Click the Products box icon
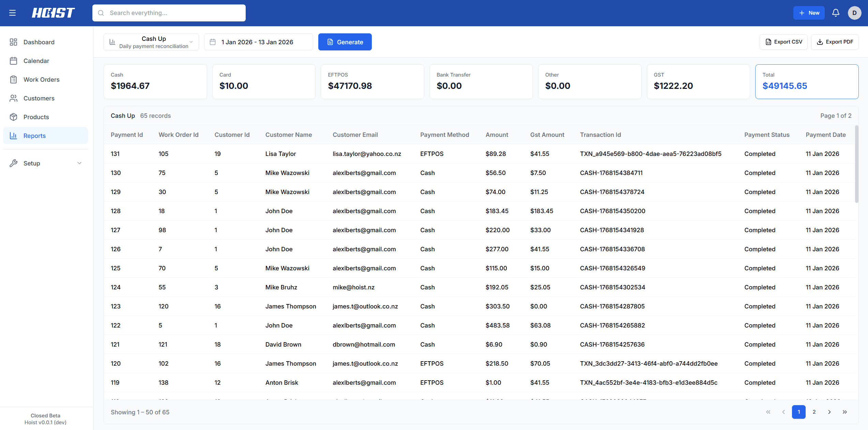 point(14,117)
